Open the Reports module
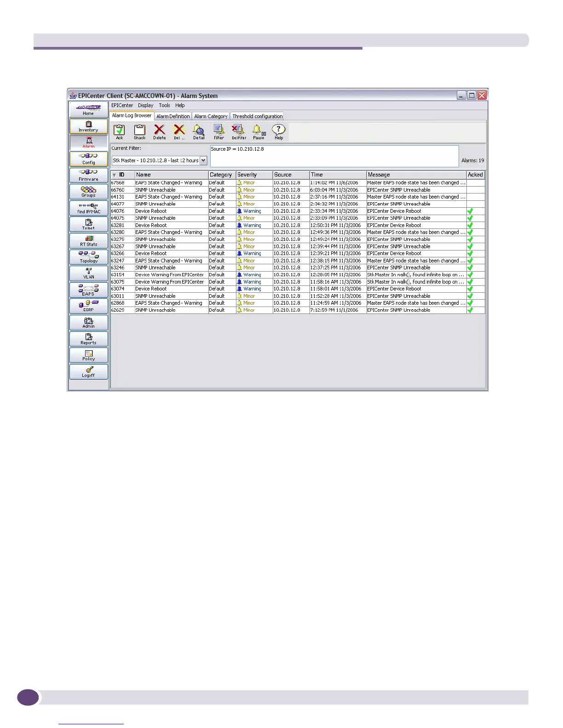This screenshot has height=728, width=563. tap(88, 339)
